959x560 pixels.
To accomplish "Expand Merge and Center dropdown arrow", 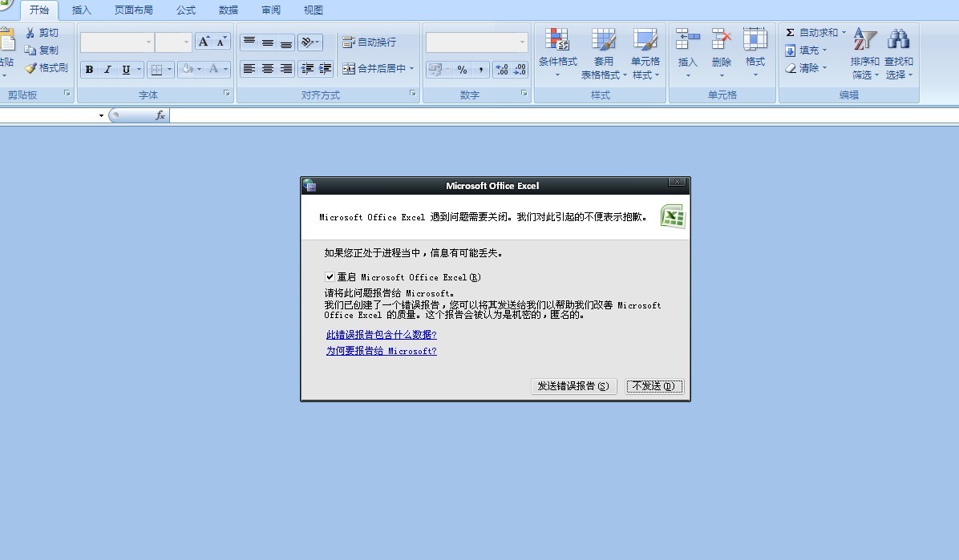I will [x=411, y=68].
